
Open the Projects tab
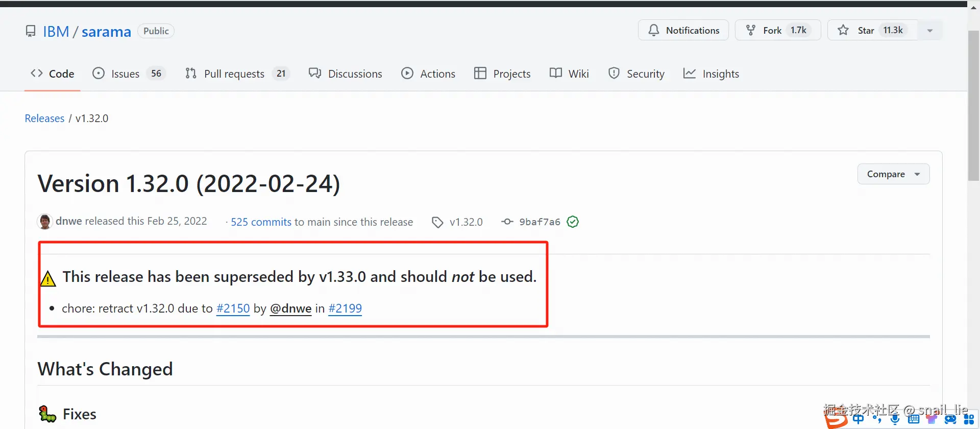coord(502,74)
